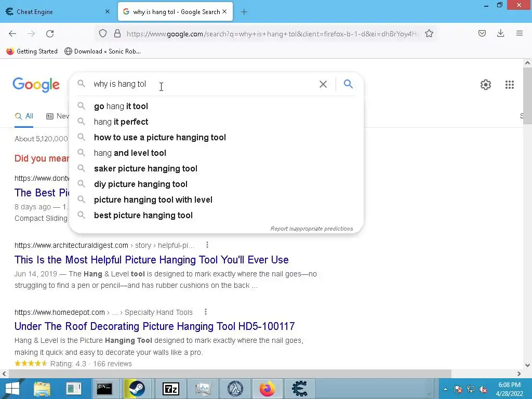Go back with the browser back arrow
Viewport: 532px width, 399px height.
pyautogui.click(x=12, y=34)
